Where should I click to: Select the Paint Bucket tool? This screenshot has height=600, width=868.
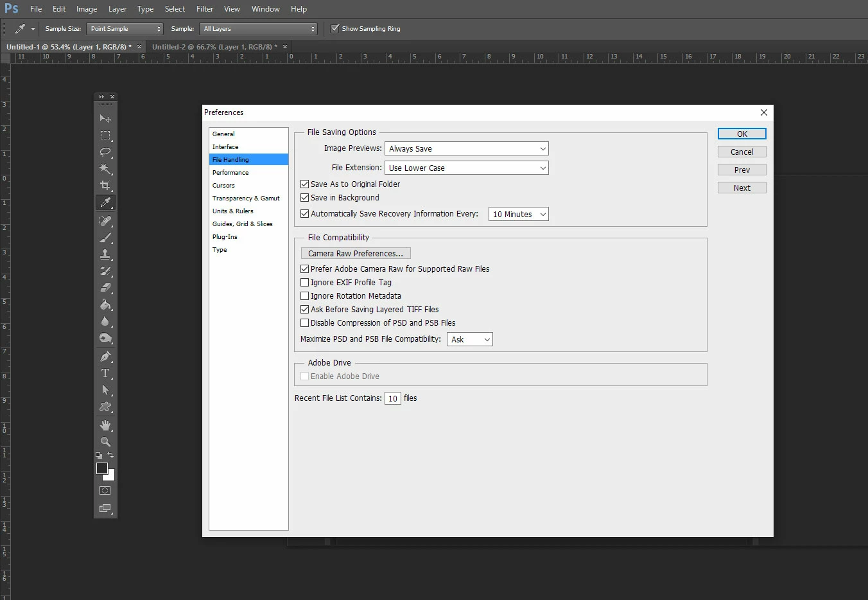105,304
